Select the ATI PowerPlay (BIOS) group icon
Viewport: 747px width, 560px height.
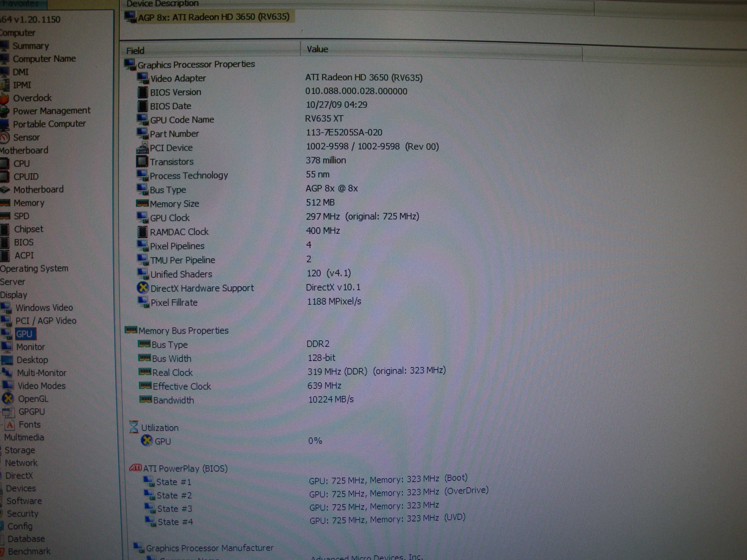[135, 468]
